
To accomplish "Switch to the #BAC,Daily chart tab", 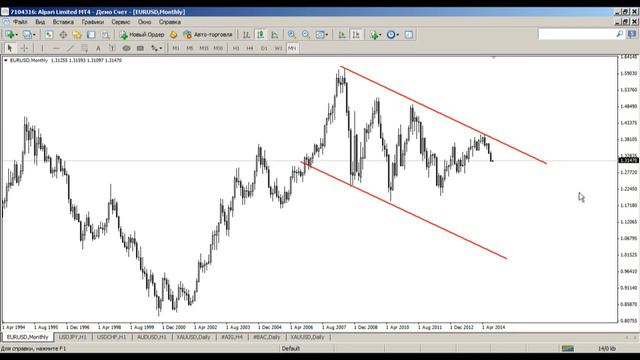I will [267, 337].
